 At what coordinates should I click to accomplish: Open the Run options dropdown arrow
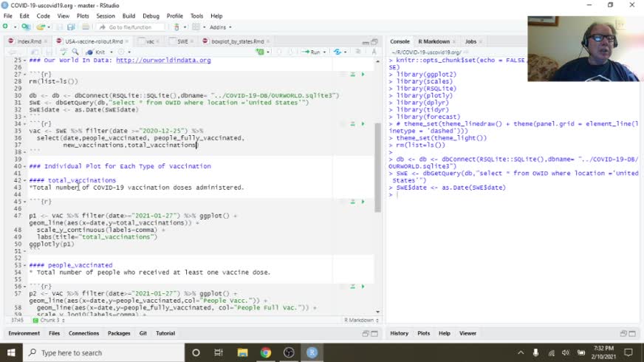(x=324, y=52)
